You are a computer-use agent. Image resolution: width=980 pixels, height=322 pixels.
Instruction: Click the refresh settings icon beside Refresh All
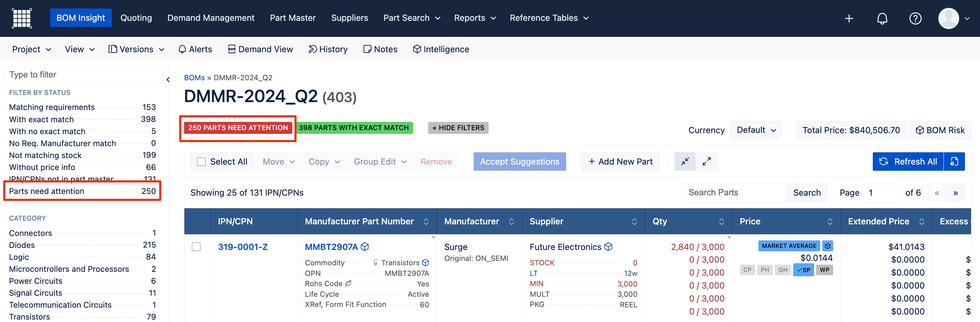point(954,162)
